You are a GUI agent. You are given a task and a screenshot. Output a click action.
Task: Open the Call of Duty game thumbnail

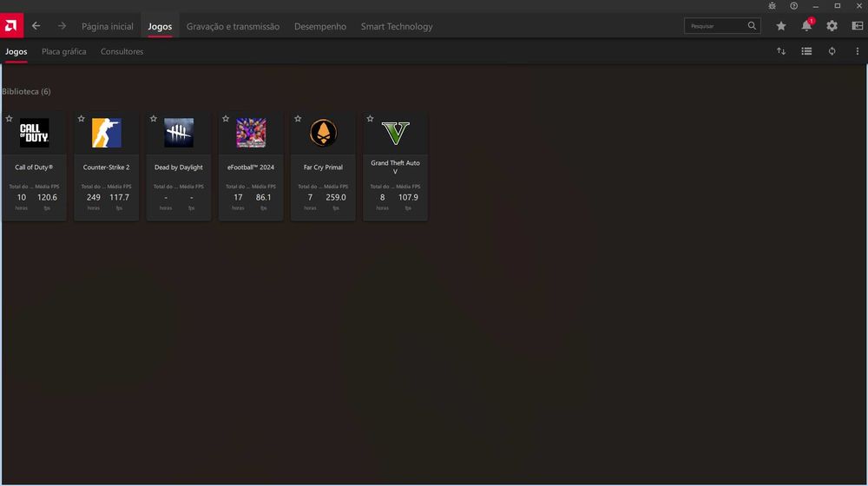(x=35, y=133)
